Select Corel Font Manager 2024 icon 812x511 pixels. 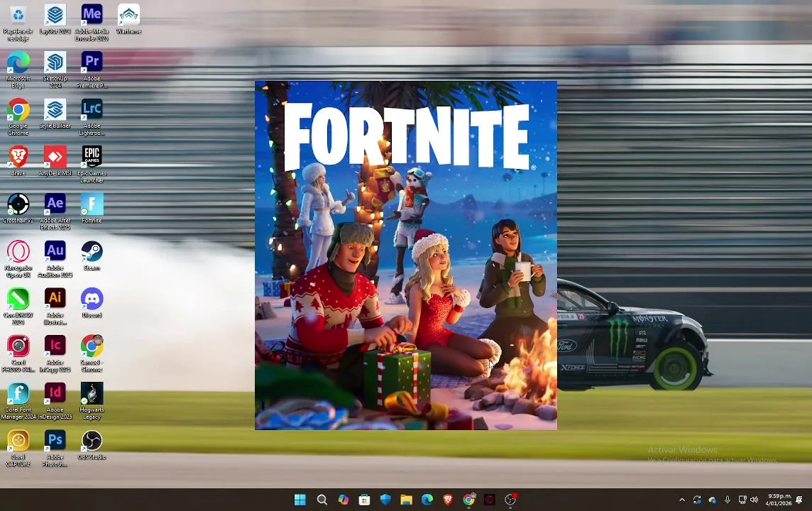(18, 401)
